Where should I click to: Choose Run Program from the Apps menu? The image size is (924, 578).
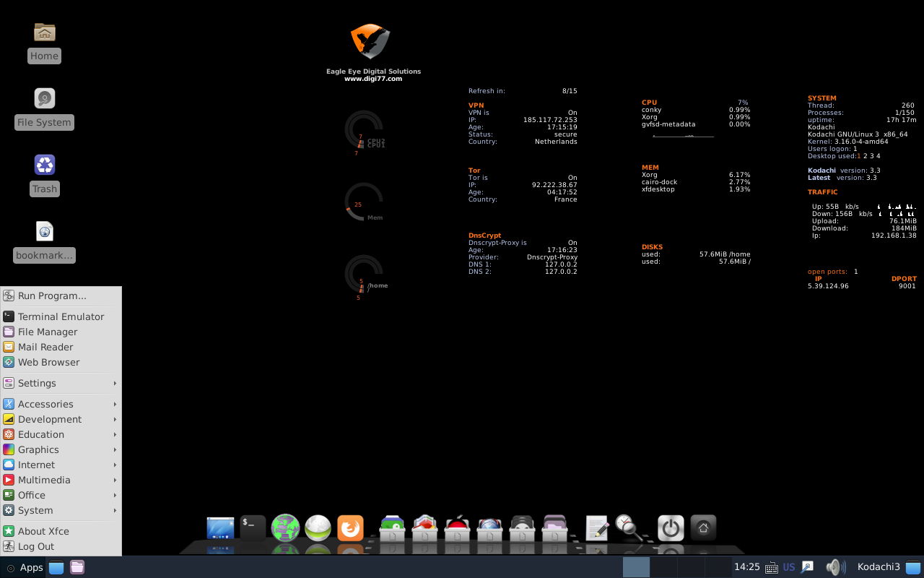coord(61,296)
